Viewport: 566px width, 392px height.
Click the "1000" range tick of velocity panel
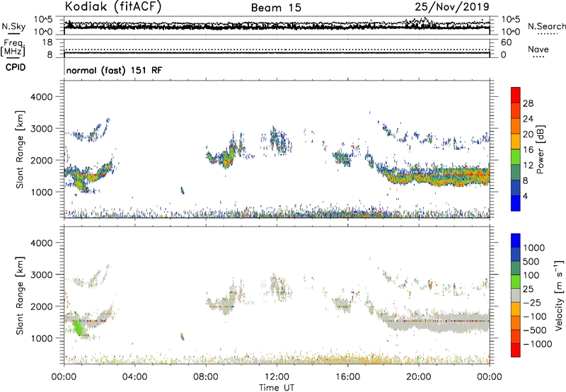(x=42, y=338)
